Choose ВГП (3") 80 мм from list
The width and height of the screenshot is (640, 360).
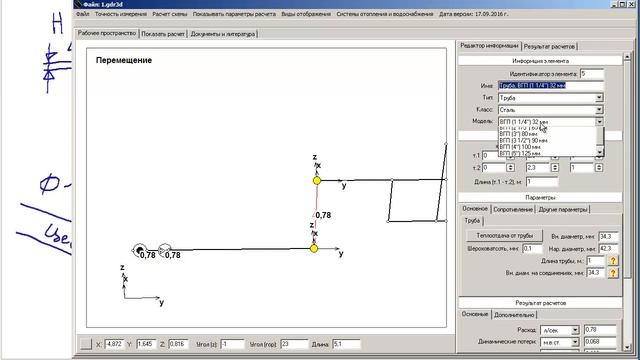tap(519, 134)
